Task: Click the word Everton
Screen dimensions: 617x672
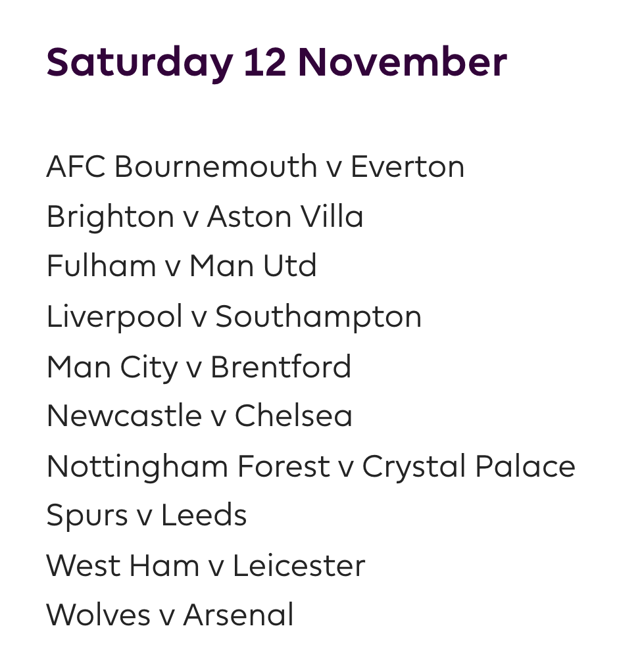Action: pyautogui.click(x=407, y=167)
